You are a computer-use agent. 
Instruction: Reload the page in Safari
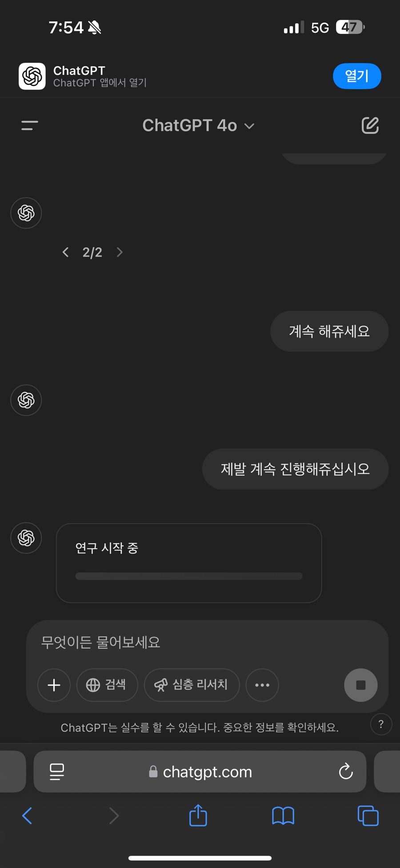346,771
